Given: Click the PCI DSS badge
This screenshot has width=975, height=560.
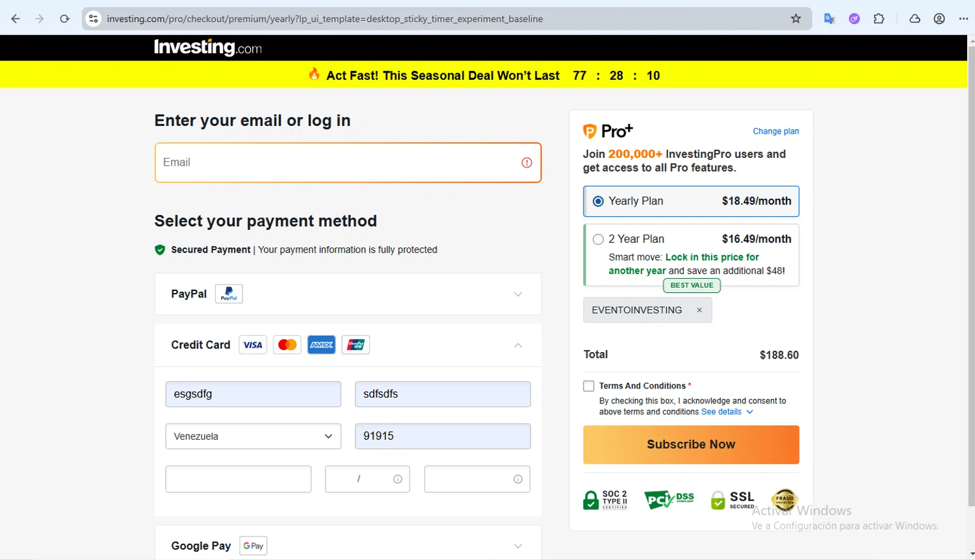Looking at the screenshot, I should 669,500.
